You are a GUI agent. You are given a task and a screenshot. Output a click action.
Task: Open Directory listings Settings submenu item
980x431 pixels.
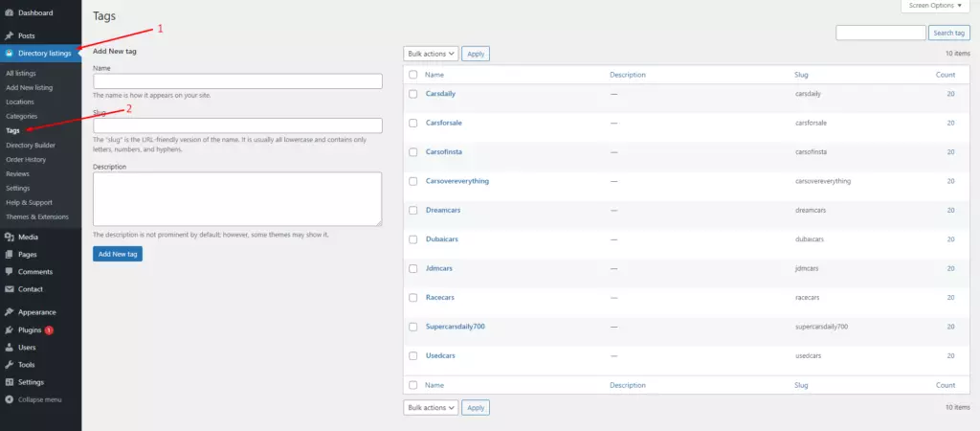pyautogui.click(x=17, y=189)
